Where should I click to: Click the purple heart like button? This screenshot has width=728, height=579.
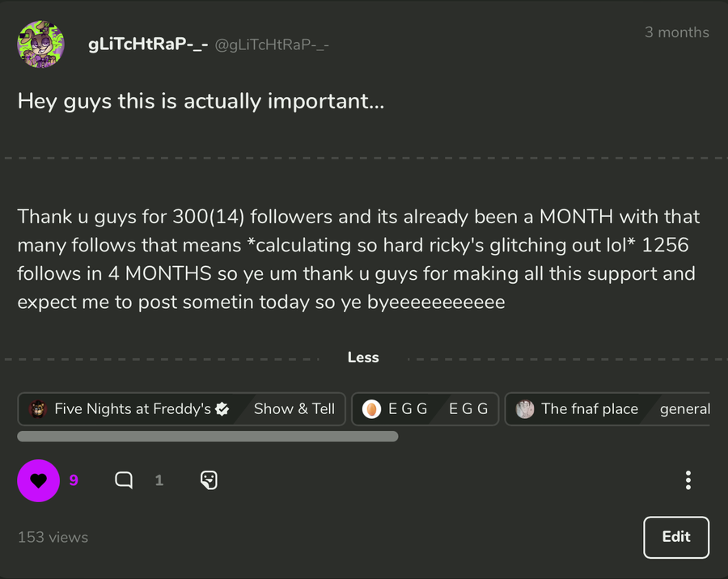[38, 480]
